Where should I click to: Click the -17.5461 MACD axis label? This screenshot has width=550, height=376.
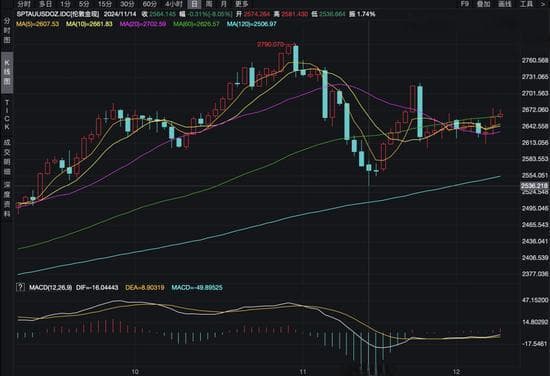click(535, 343)
